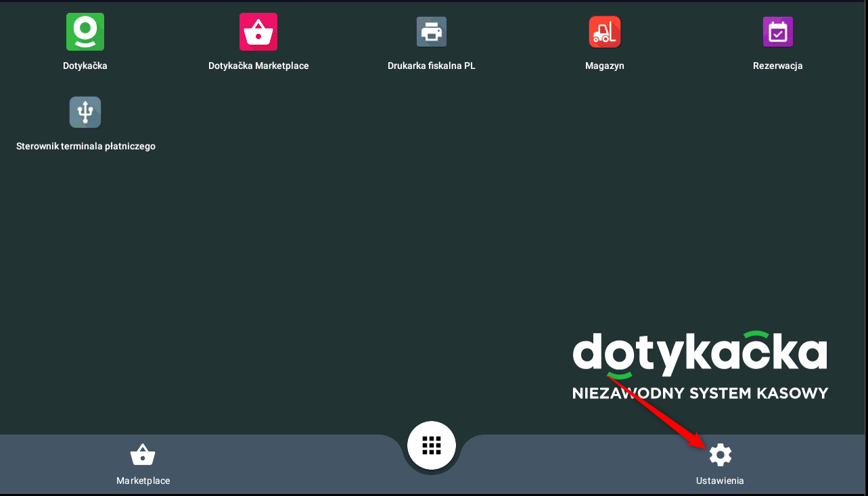Screen dimensions: 868x496
Task: Click the basket icon in the bottom bar
Action: click(143, 455)
